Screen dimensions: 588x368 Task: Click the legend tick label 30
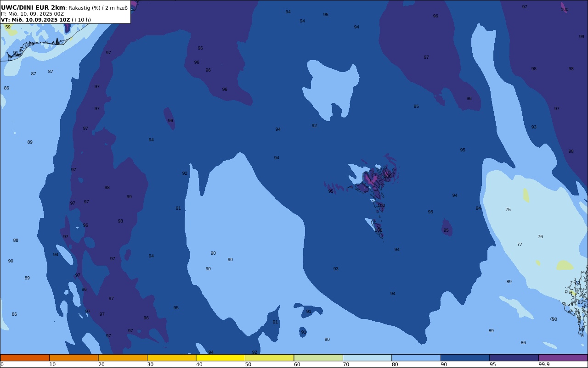point(150,364)
